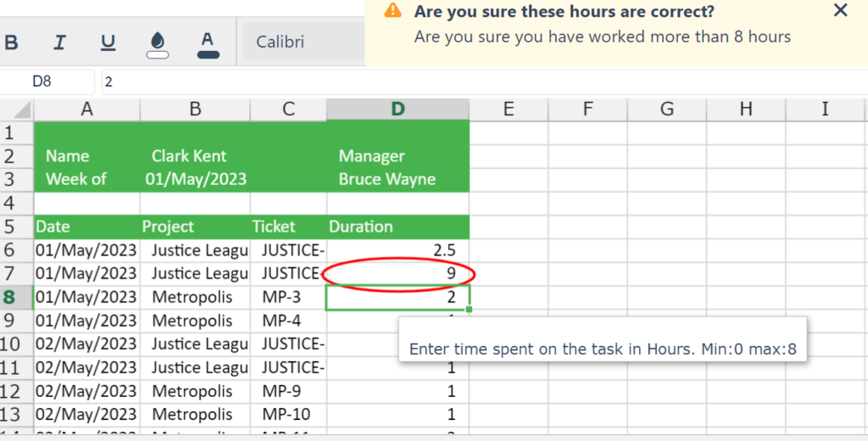The height and width of the screenshot is (441, 868).
Task: Click the 'Bruce Wayne' cell
Action: [398, 180]
